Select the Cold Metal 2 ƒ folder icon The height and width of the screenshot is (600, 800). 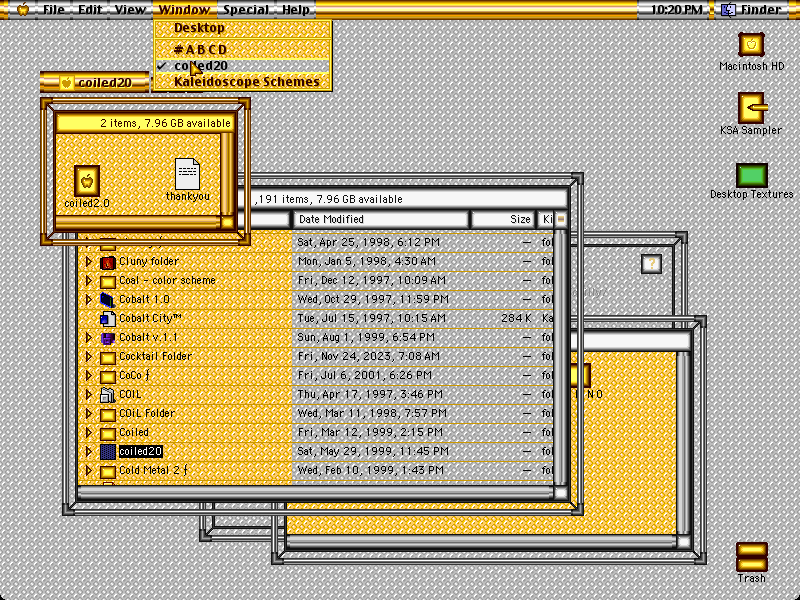click(108, 471)
